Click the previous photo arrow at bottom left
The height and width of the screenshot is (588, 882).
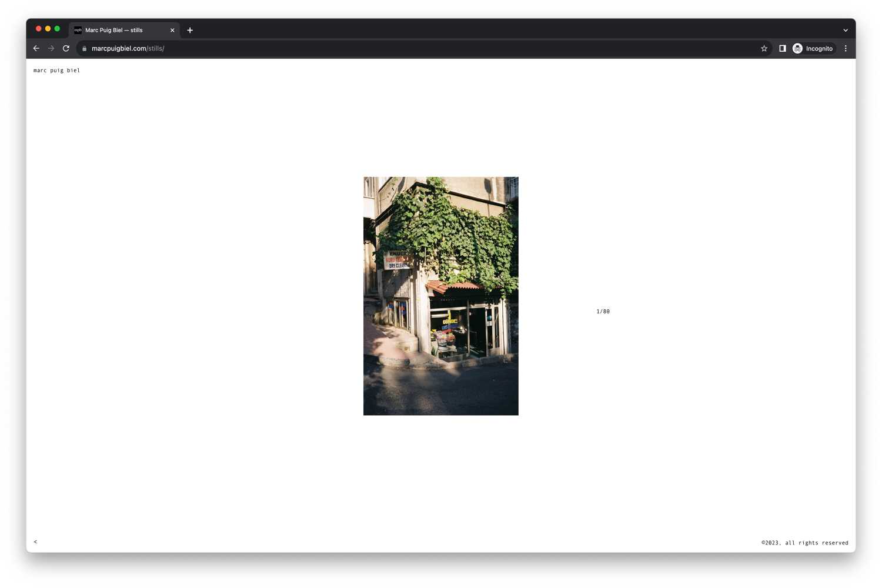pos(35,542)
